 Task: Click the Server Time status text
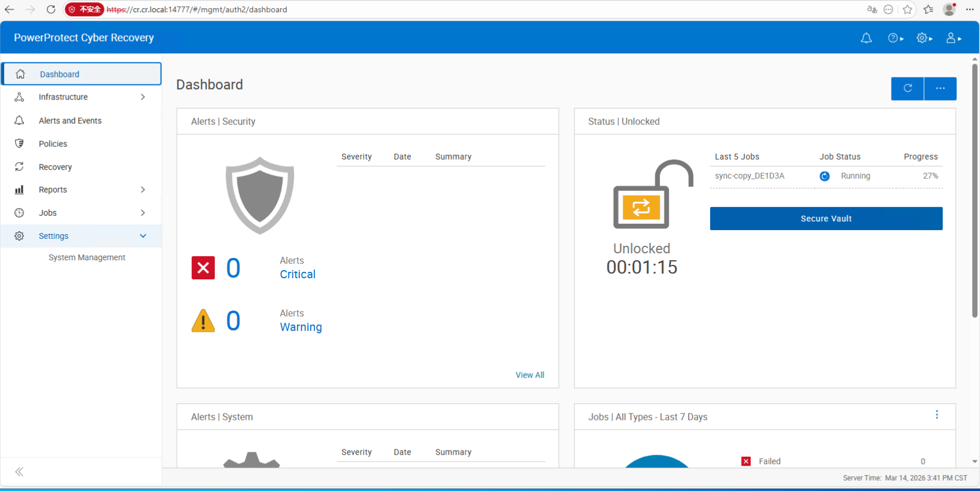[905, 478]
